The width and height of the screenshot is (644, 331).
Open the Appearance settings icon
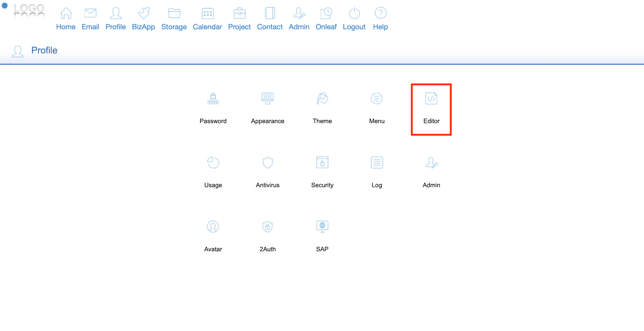267,99
